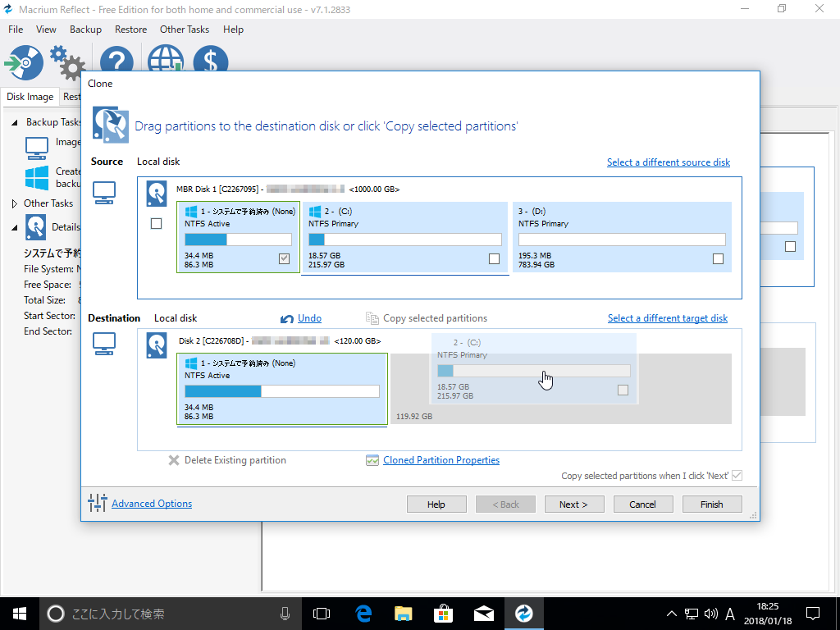Toggle the whole MBR Disk 1 checkbox
Image resolution: width=840 pixels, height=630 pixels.
(157, 223)
